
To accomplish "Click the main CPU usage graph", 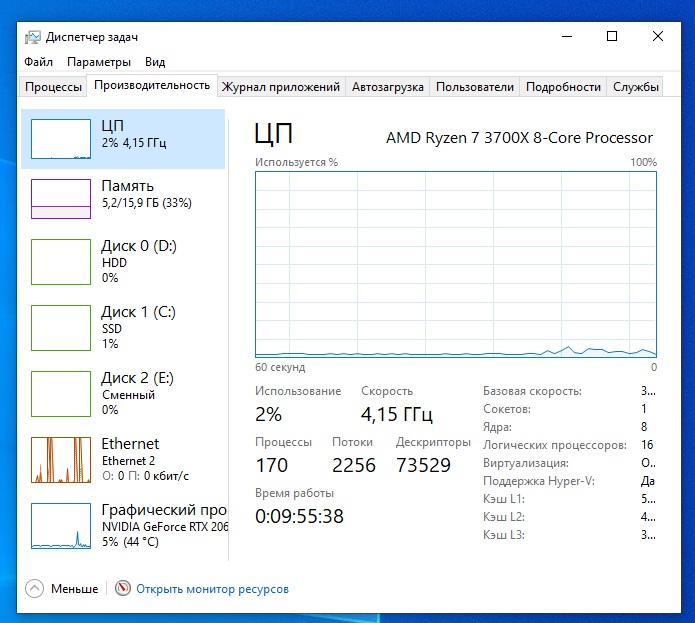I will 456,264.
